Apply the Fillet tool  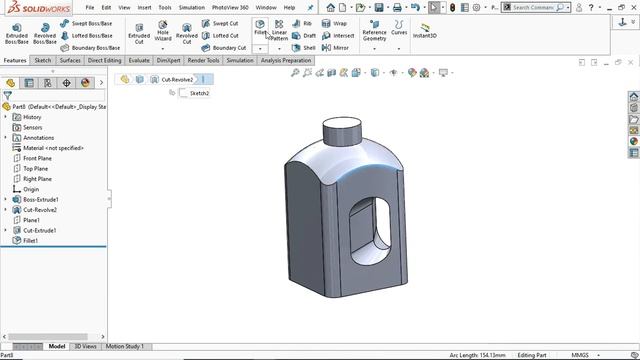point(260,27)
